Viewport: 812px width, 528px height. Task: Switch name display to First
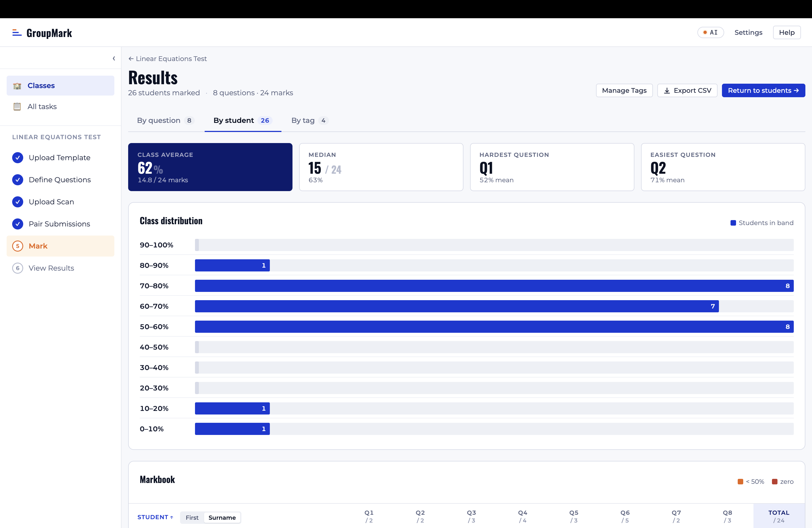pos(192,518)
